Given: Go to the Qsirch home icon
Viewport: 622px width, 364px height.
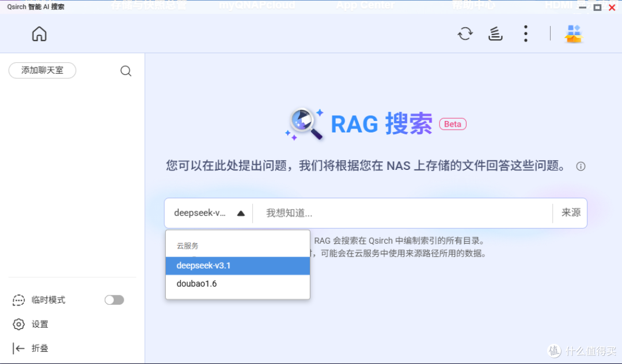Looking at the screenshot, I should pos(39,34).
